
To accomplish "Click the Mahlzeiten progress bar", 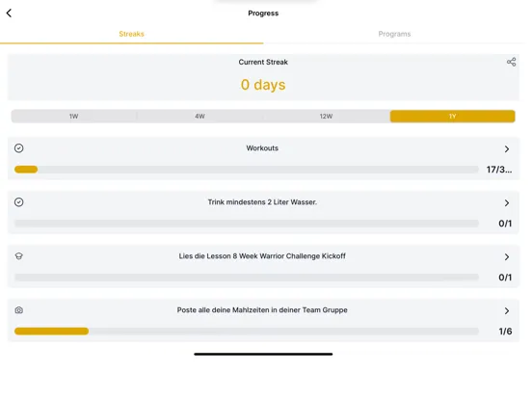I will click(x=247, y=332).
